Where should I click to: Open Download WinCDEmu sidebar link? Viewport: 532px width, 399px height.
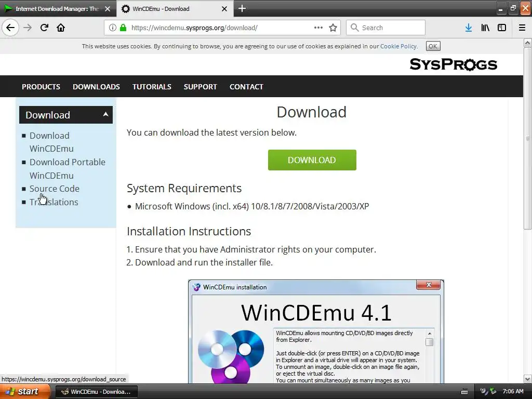51,142
